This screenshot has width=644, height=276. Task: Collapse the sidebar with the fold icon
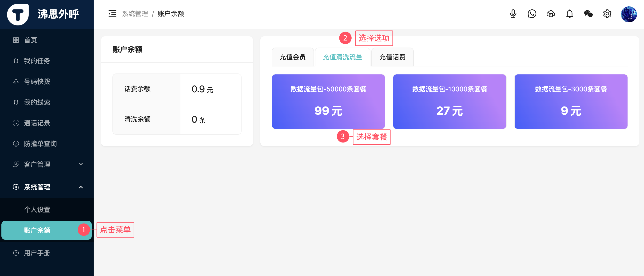click(x=112, y=14)
